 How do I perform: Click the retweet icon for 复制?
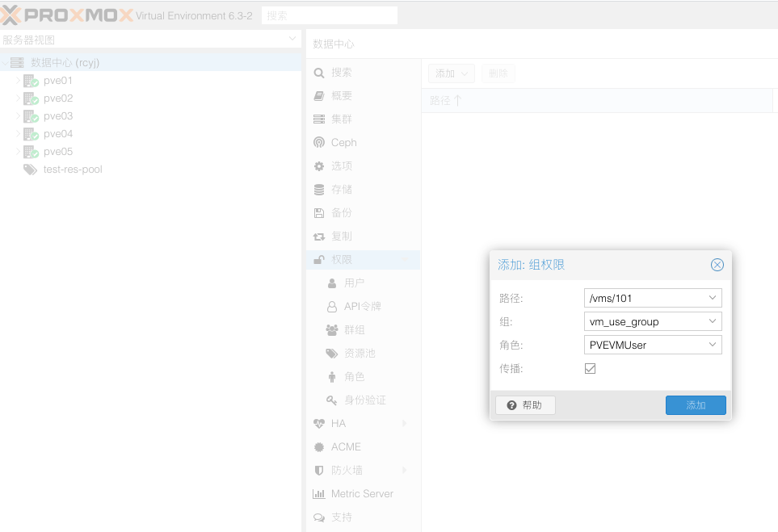(x=319, y=237)
